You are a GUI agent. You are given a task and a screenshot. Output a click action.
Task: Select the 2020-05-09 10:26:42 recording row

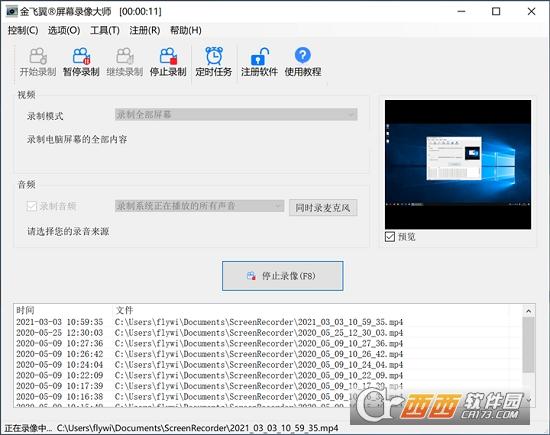(268, 354)
